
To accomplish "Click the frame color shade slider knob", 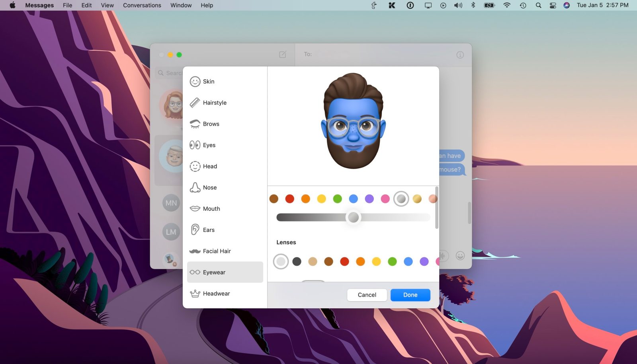I will [x=353, y=217].
